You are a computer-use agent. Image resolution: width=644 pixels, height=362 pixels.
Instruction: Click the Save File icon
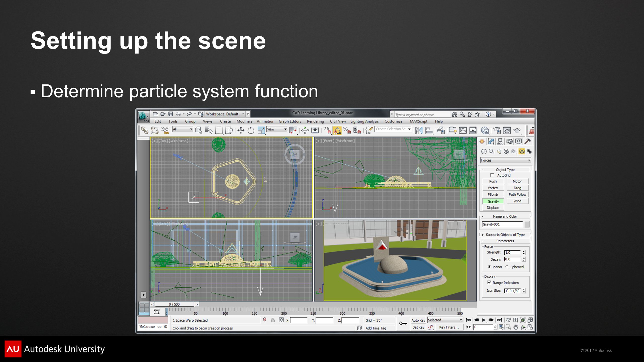click(x=171, y=114)
